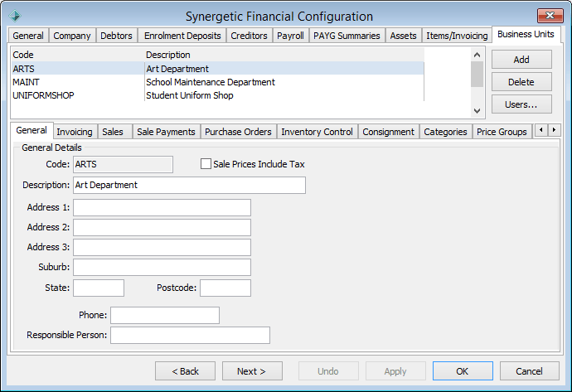Select the ARTS row in list

click(x=217, y=69)
